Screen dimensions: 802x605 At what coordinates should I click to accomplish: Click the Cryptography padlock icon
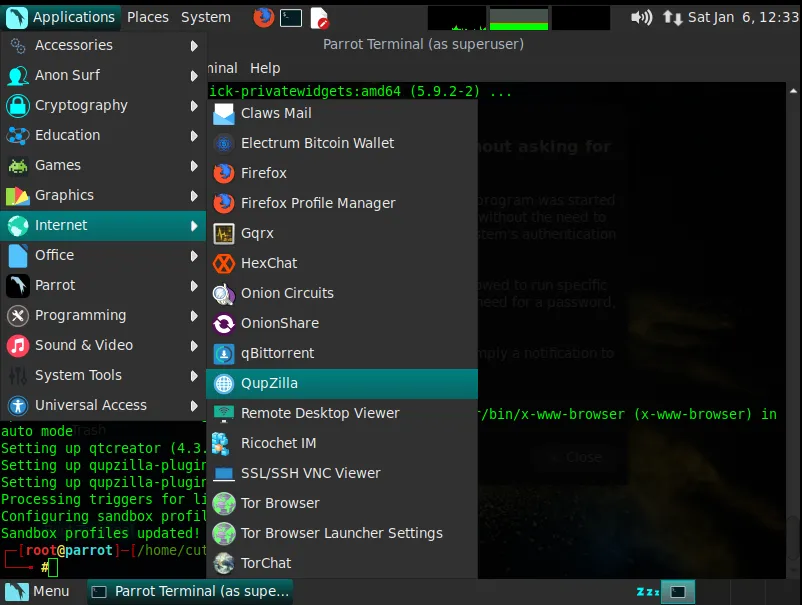18,106
